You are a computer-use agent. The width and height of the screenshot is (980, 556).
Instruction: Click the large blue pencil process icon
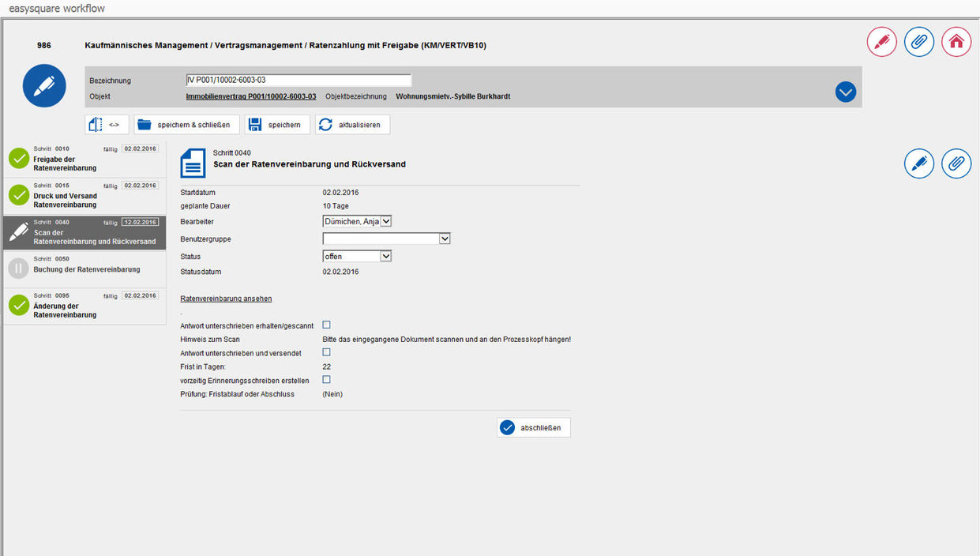click(44, 86)
